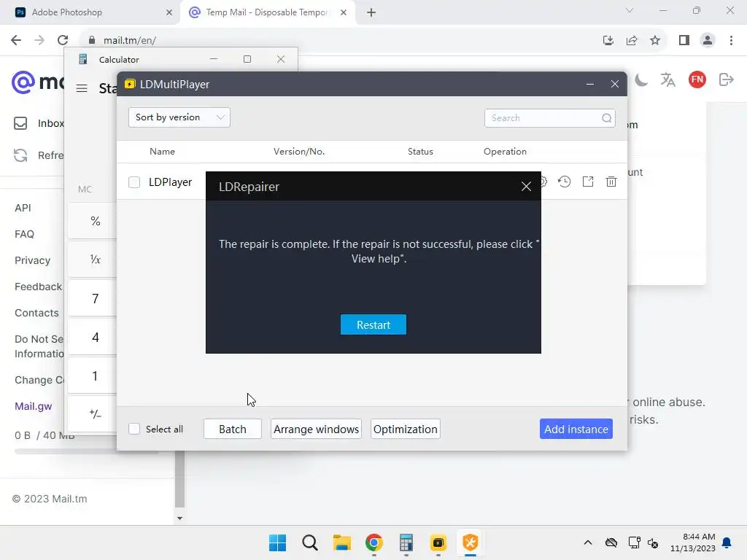The height and width of the screenshot is (560, 747).
Task: Open the tab search chevron in Chrome
Action: click(x=630, y=10)
